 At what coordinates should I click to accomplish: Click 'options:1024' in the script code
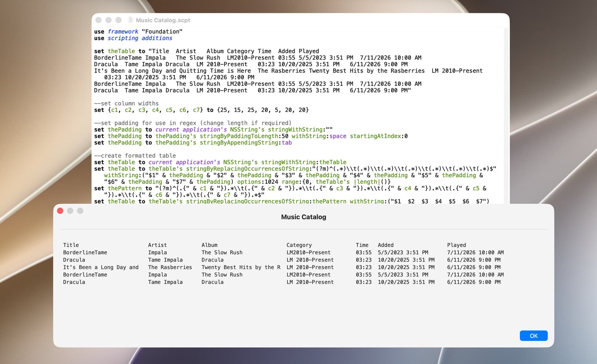pos(257,182)
